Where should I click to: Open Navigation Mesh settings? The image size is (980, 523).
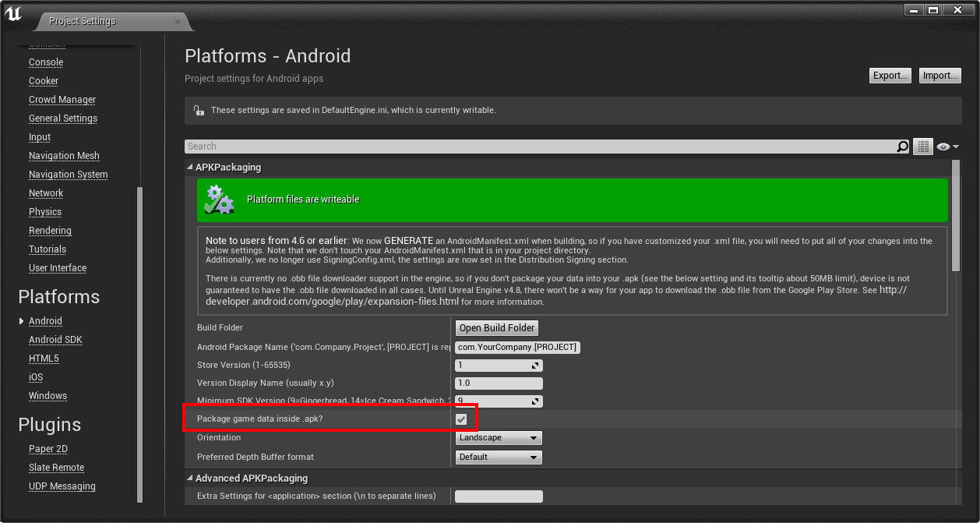64,156
